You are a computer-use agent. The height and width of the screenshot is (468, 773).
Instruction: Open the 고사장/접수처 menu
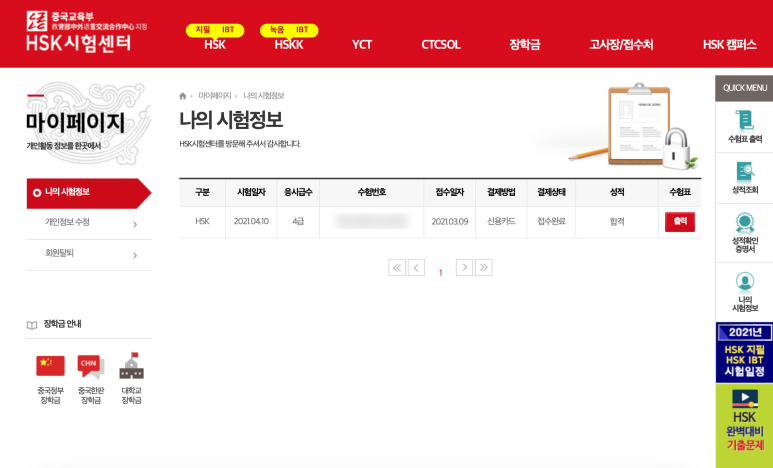click(x=621, y=45)
